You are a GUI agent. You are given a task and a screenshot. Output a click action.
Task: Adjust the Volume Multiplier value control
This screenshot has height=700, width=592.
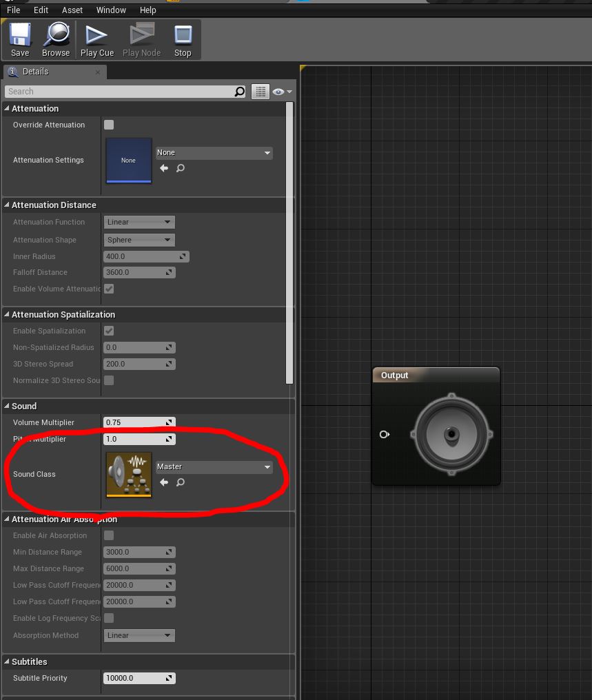139,422
